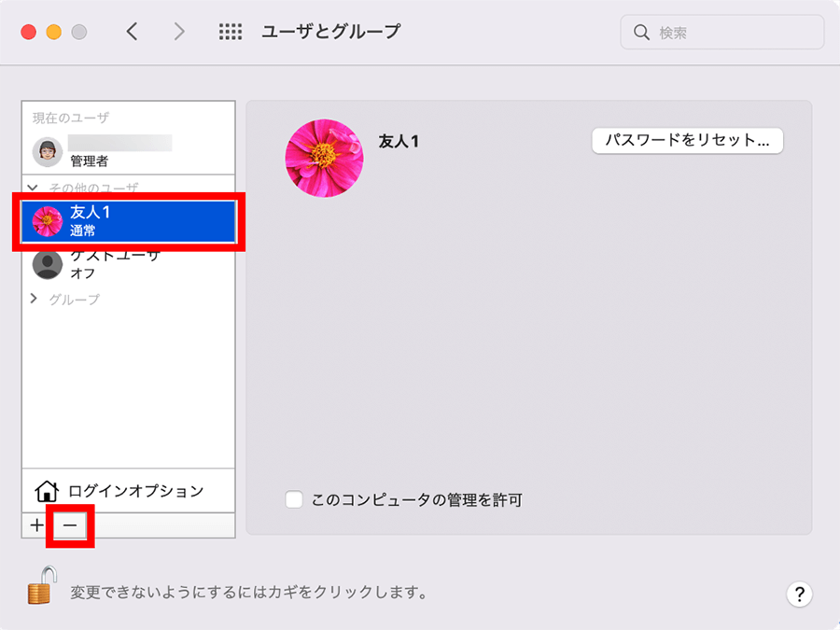Collapse the その他のユーザ section
Screen dimensions: 840x630
click(34, 188)
